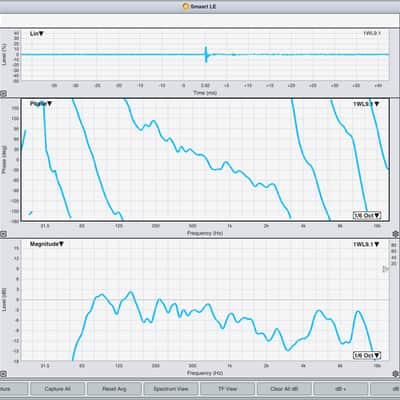The height and width of the screenshot is (400, 400).
Task: Open phase plot settings gear icon
Action: pyautogui.click(x=396, y=234)
